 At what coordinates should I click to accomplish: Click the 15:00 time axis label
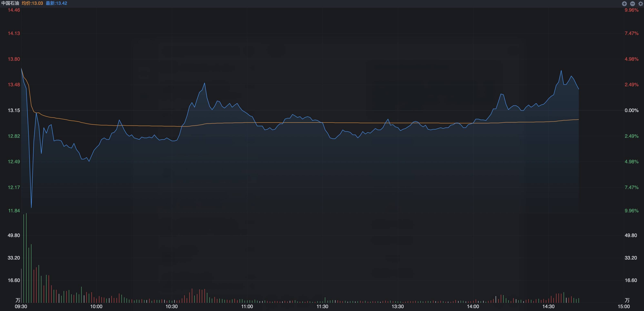point(624,307)
